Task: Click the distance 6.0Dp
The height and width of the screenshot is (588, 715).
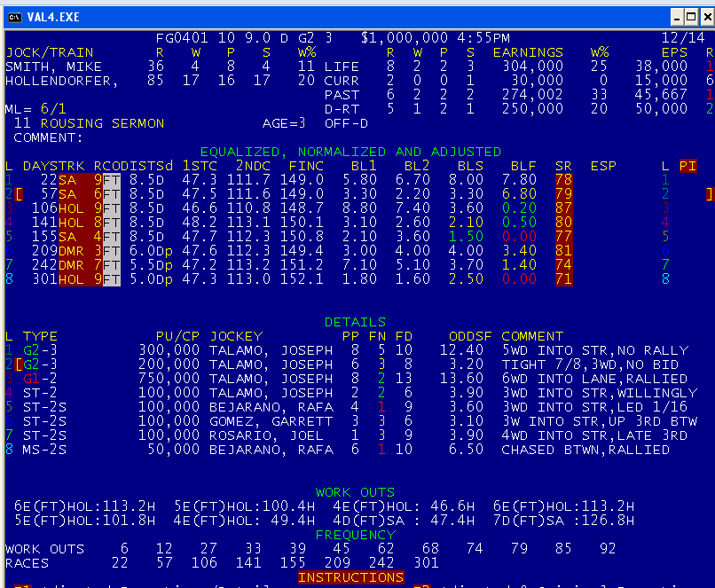Action: click(x=151, y=251)
